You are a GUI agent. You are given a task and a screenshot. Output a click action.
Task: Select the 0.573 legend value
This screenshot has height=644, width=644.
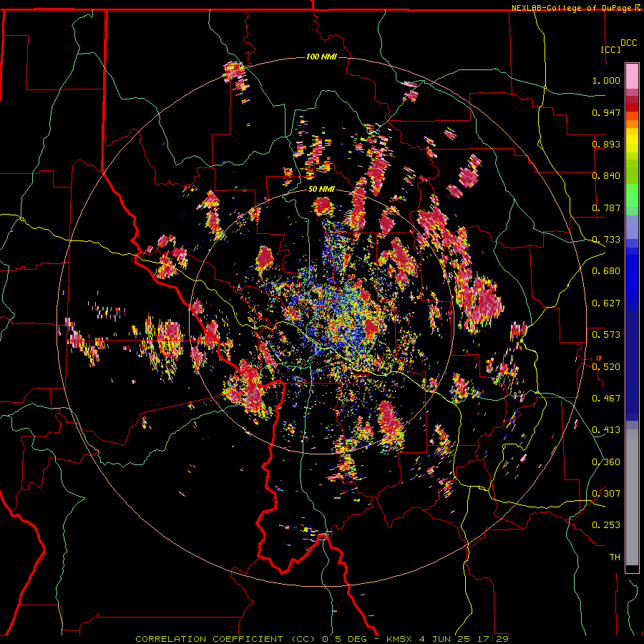click(x=606, y=335)
